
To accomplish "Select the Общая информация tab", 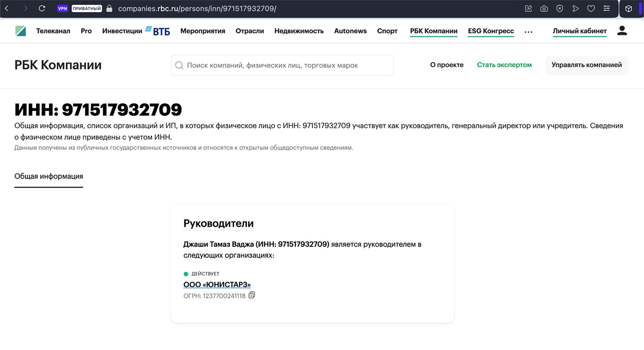I will [49, 176].
